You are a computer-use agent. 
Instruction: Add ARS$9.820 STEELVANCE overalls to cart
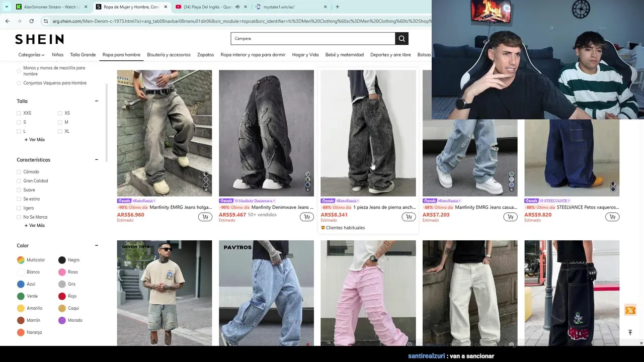coord(612,217)
